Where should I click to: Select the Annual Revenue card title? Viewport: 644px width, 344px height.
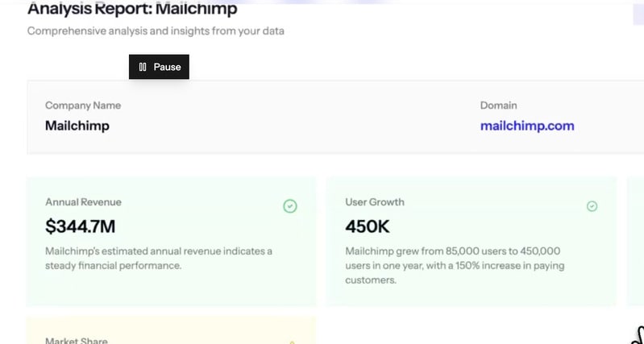tap(83, 202)
